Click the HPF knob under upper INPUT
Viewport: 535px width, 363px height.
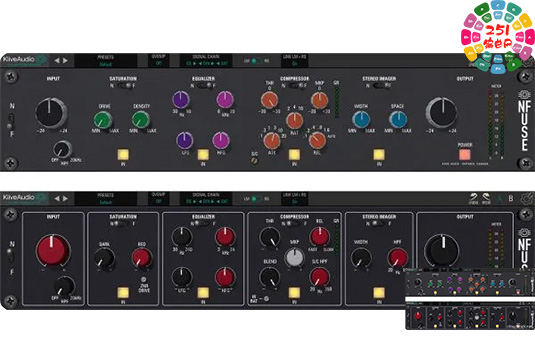pyautogui.click(x=62, y=149)
